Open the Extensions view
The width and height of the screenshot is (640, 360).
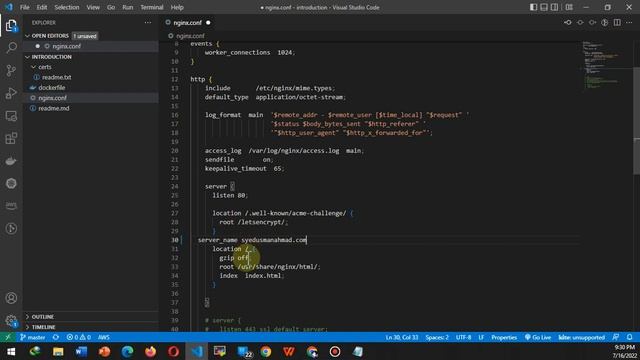[11, 138]
